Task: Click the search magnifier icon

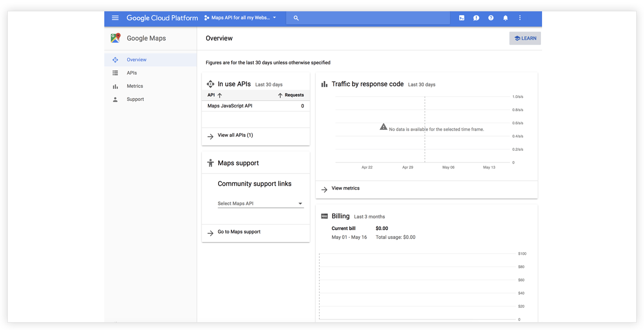Action: 296,18
